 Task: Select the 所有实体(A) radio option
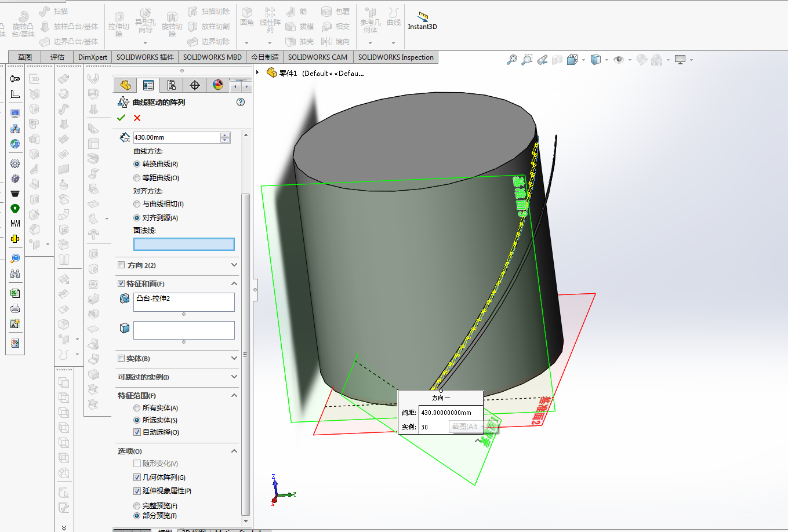(137, 408)
